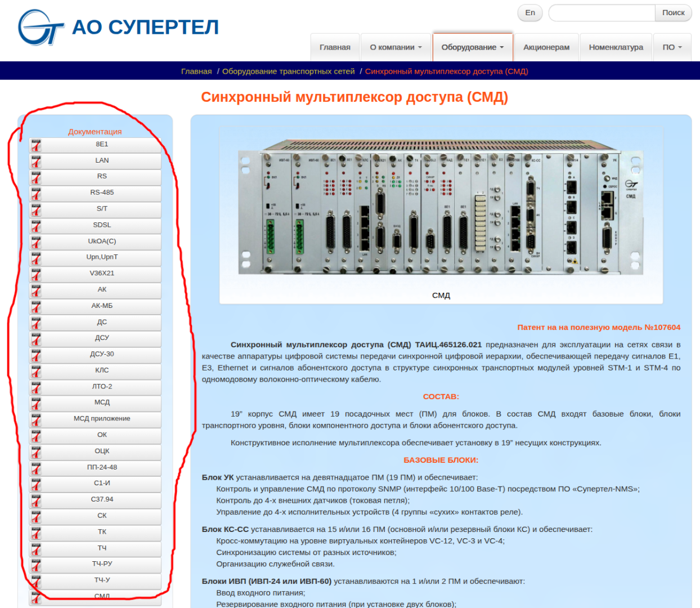Click the PDF icon beside МСД
Screen dimensions: 700x608
[x=36, y=404]
